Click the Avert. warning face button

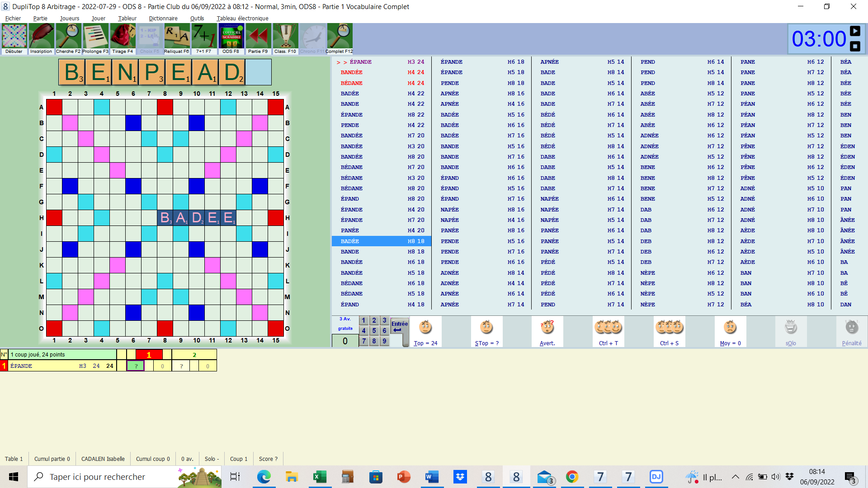pyautogui.click(x=547, y=332)
